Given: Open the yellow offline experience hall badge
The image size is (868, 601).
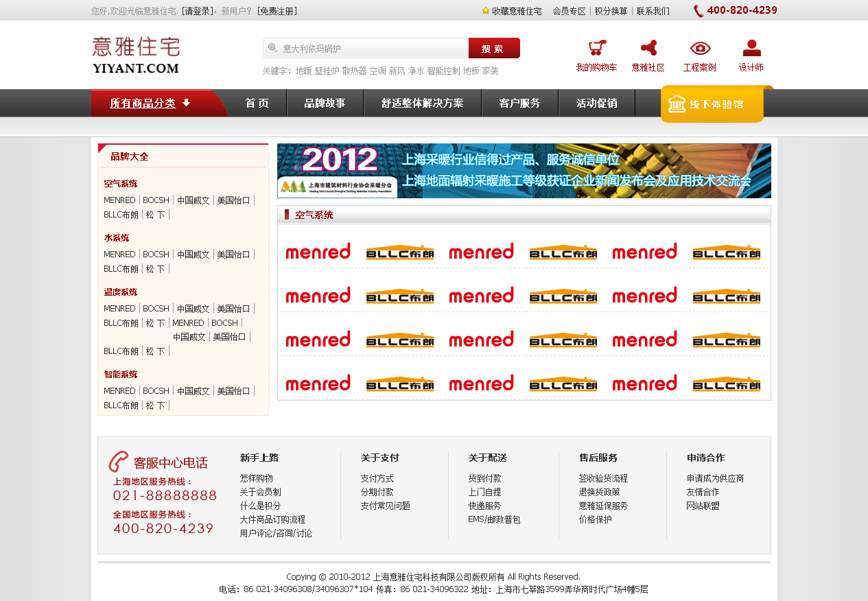Looking at the screenshot, I should pos(712,104).
